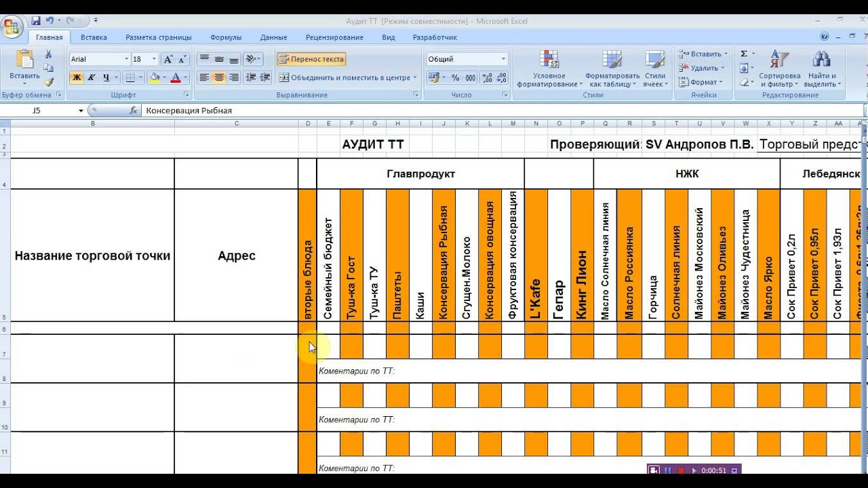Switch to Разметка страницы tab
The image size is (868, 488).
tap(159, 37)
